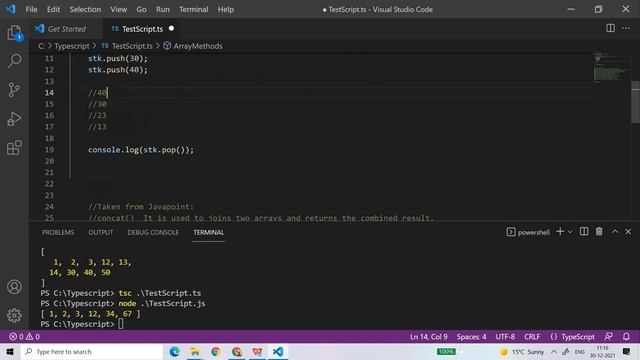
Task: Select the TestScript.ts editor tab
Action: pos(142,29)
